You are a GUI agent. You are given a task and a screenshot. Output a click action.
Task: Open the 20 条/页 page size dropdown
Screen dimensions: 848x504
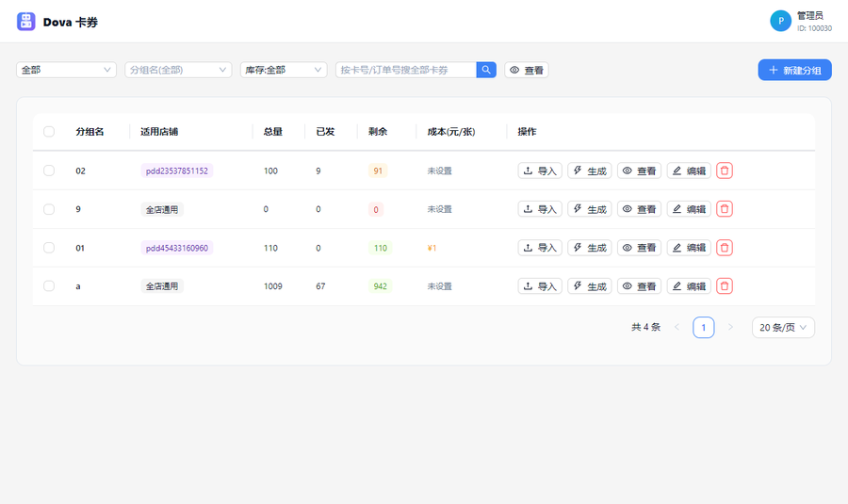783,327
